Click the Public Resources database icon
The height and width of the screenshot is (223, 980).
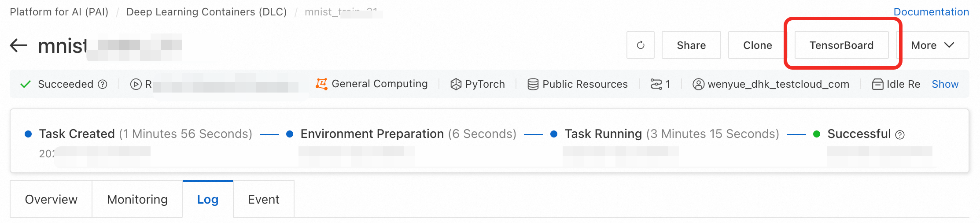(x=533, y=84)
